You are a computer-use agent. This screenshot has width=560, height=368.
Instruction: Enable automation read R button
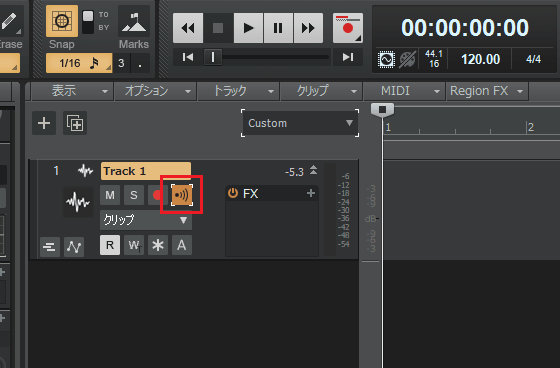pos(110,245)
